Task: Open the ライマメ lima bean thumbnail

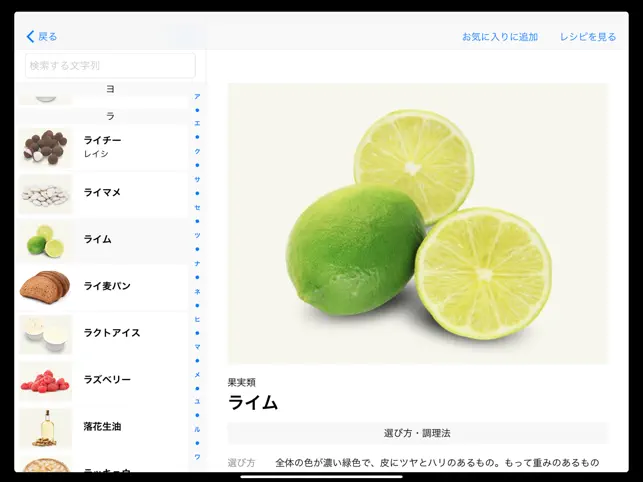Action: (x=45, y=194)
